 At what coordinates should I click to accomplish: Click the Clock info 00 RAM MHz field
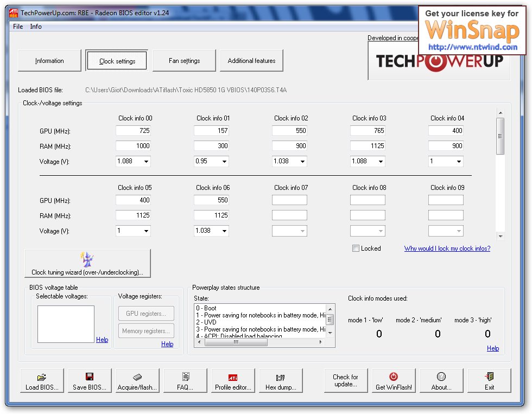coord(134,146)
